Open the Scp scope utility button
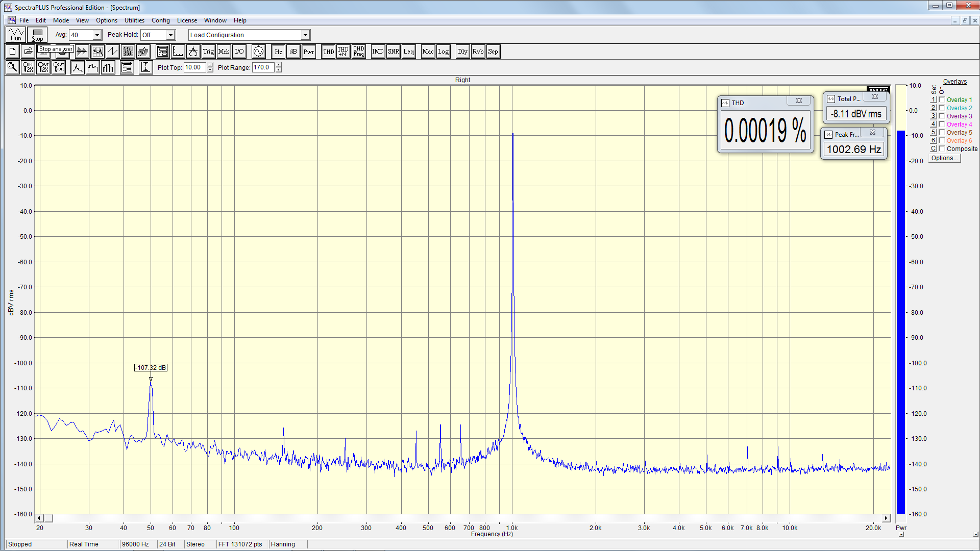The height and width of the screenshot is (551, 980). 493,52
